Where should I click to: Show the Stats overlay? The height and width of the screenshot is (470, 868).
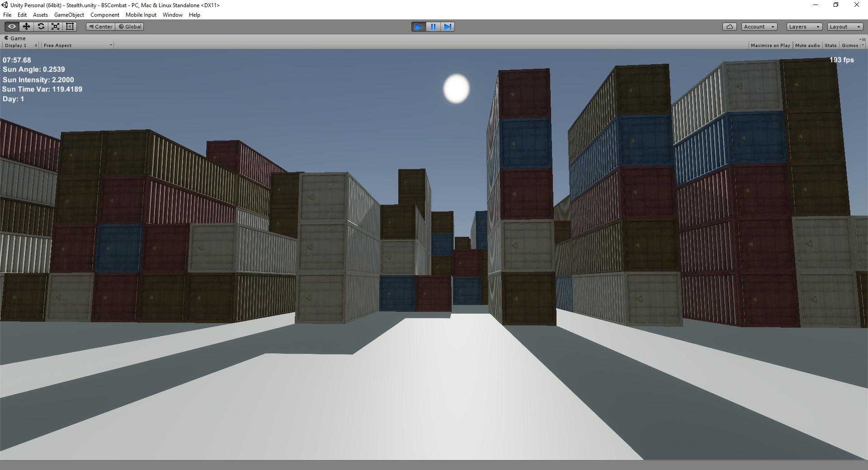click(830, 45)
